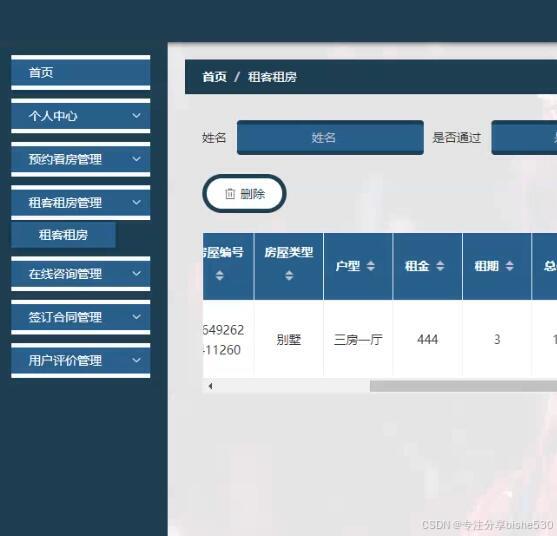Click chevron next to 个人中心
557x536 pixels.
point(136,115)
